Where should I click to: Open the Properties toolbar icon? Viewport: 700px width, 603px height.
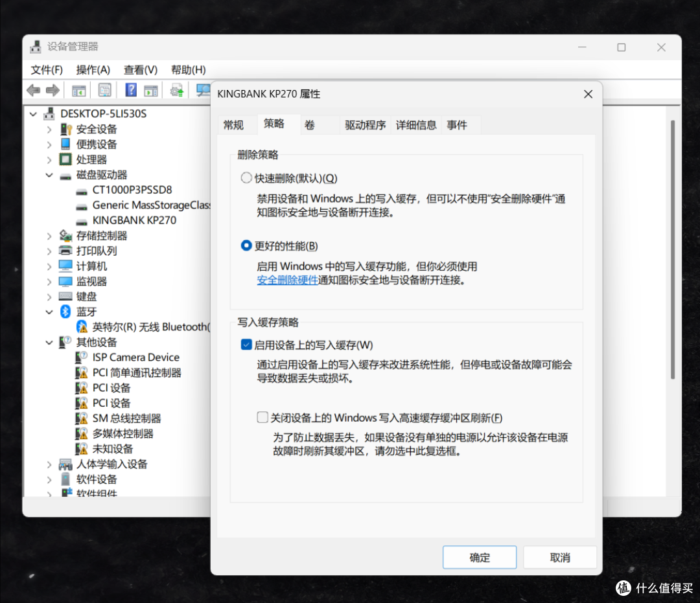pos(105,91)
